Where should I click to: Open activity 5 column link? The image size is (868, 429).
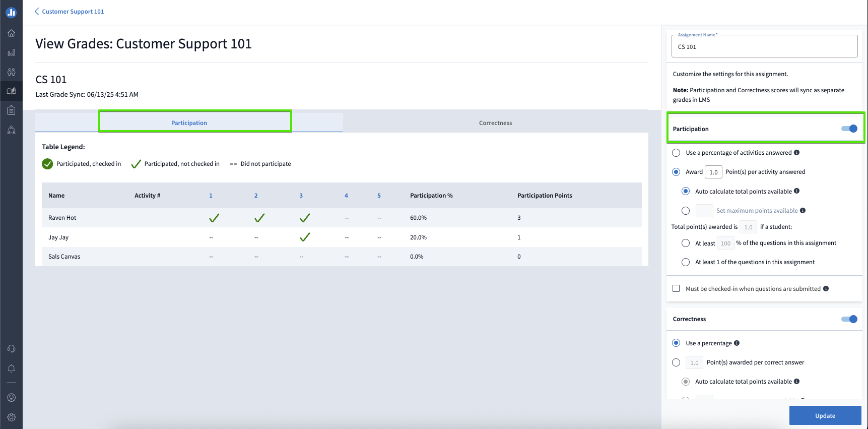379,196
